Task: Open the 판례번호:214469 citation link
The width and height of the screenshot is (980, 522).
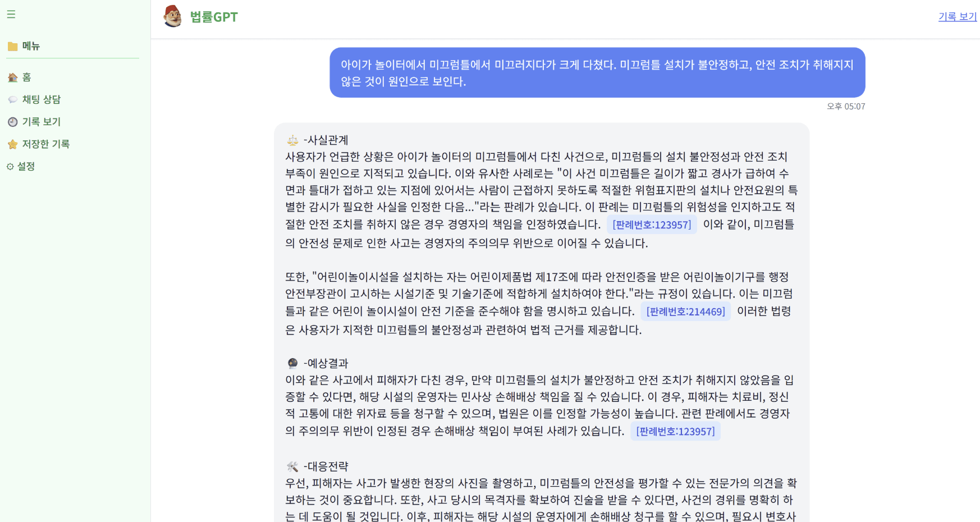Action: [x=685, y=312]
